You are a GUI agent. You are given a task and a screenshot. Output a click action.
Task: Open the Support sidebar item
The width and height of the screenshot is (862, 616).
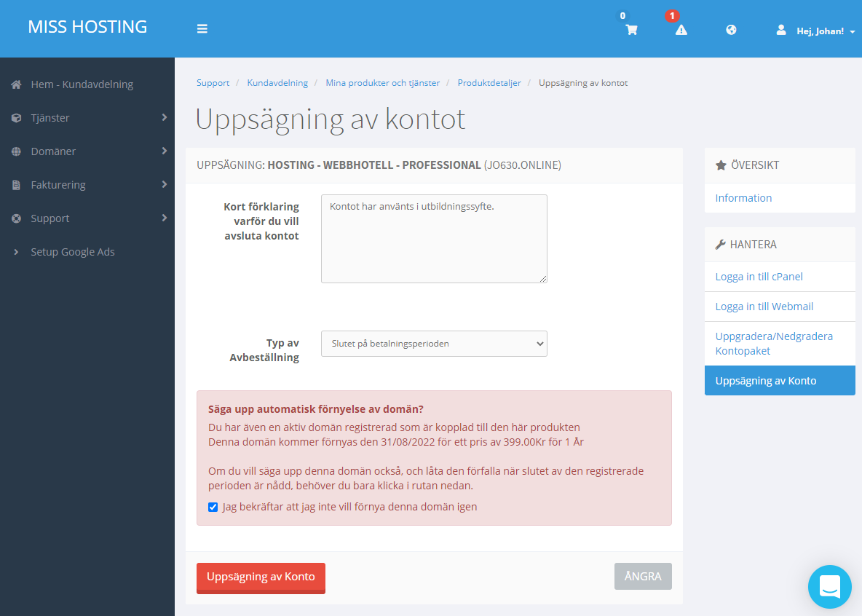click(x=50, y=218)
